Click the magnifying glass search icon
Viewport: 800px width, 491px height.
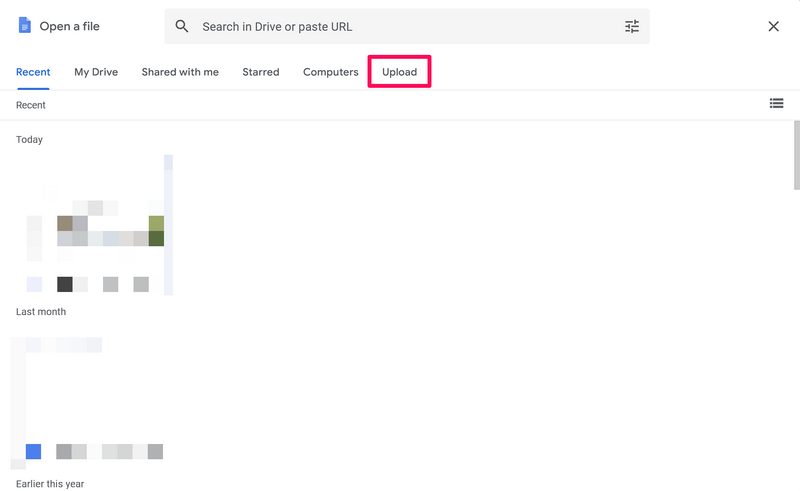pyautogui.click(x=182, y=27)
